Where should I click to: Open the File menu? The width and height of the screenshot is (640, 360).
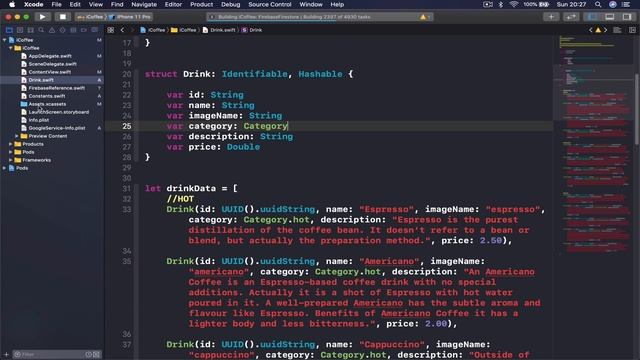coord(56,4)
